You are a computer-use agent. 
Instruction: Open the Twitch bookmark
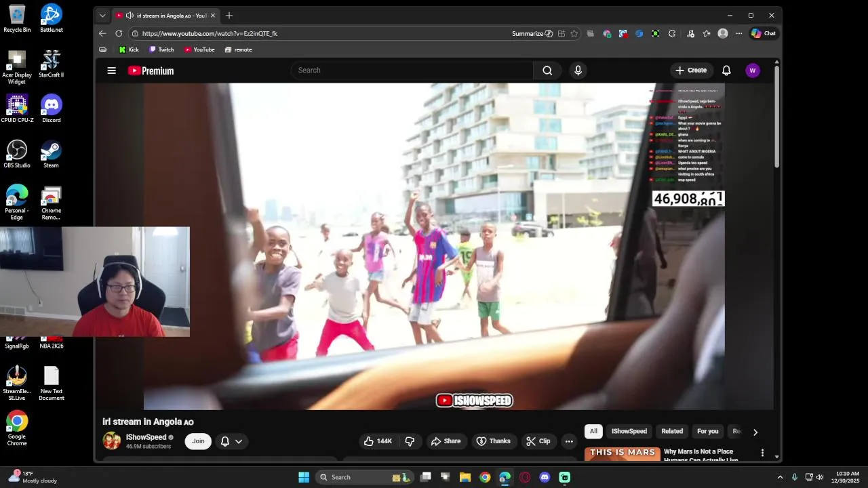[x=161, y=49]
